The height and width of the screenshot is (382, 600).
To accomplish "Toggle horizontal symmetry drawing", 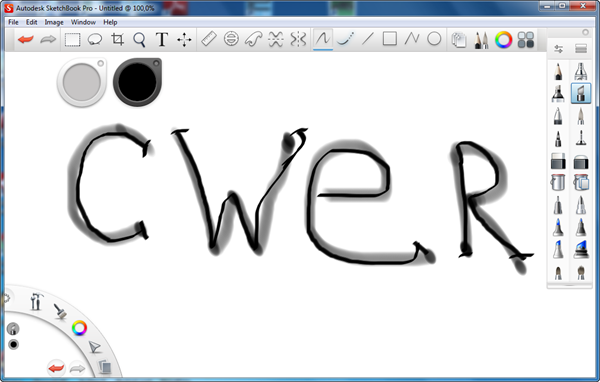I will click(x=276, y=39).
